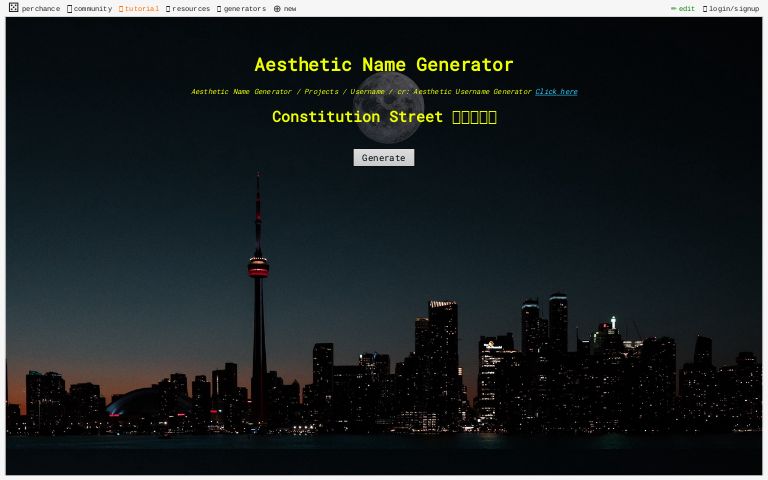Open the login/signup text link
768x480 pixels.
coord(734,9)
